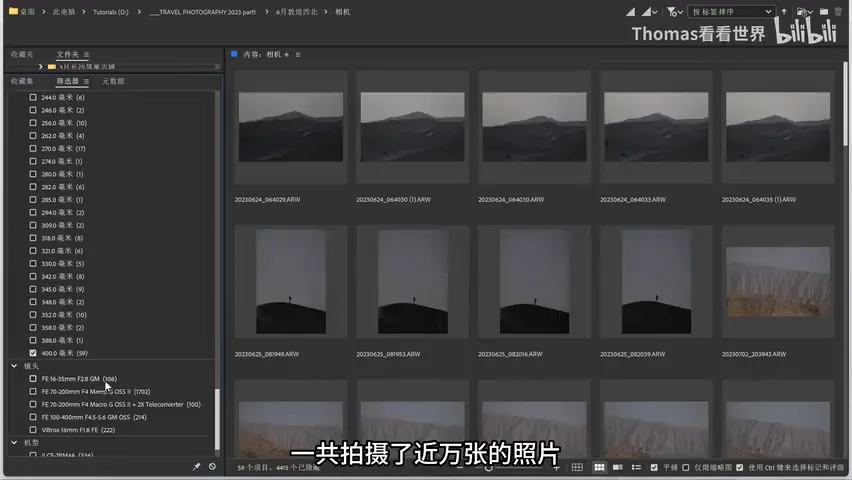The height and width of the screenshot is (480, 852).
Task: Select thumbnail 20230625_081949.ARW
Action: (x=291, y=282)
